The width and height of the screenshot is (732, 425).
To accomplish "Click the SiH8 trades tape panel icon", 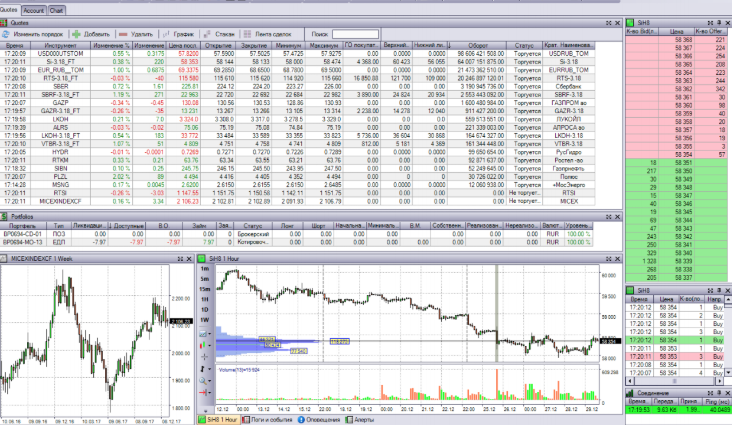I will (x=630, y=290).
